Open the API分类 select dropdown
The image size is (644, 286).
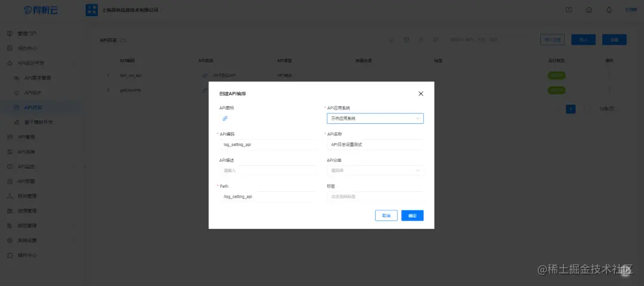375,170
